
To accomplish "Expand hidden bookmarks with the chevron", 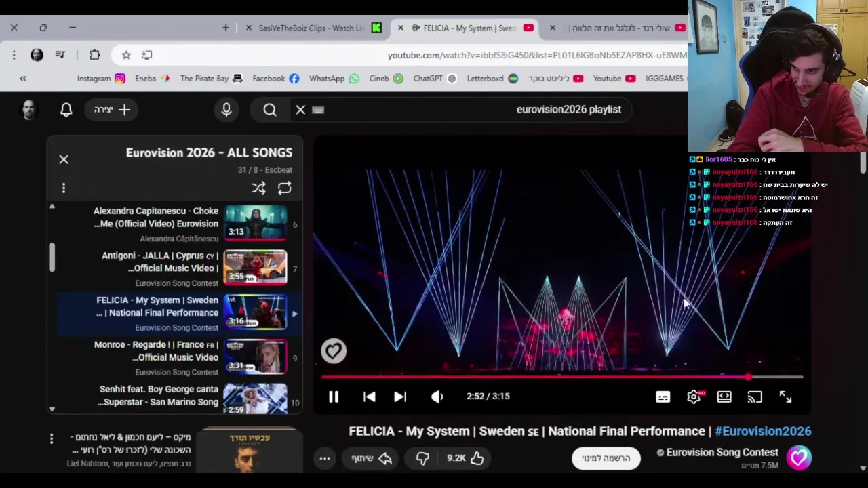I will [23, 79].
